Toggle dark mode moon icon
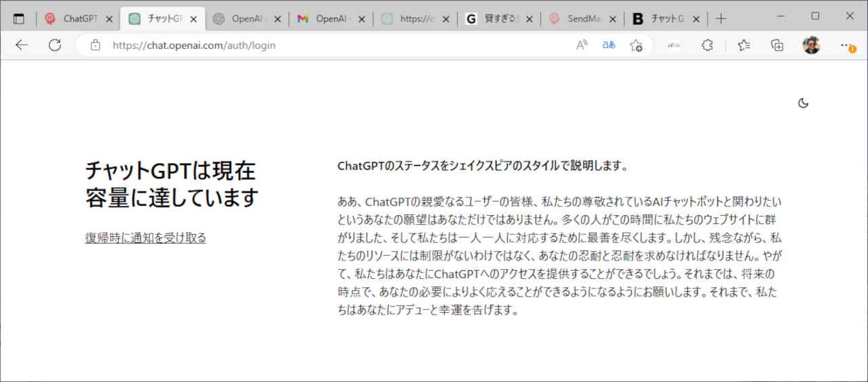 [804, 103]
